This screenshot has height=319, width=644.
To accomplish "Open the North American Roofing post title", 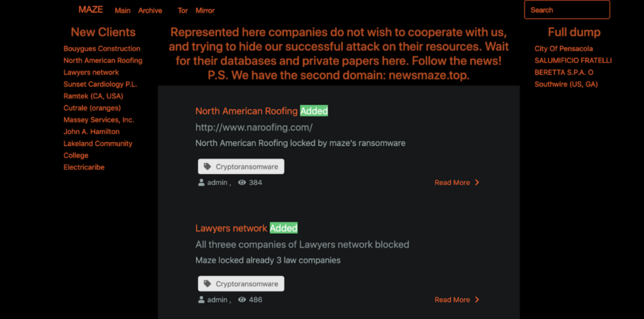I will 247,111.
